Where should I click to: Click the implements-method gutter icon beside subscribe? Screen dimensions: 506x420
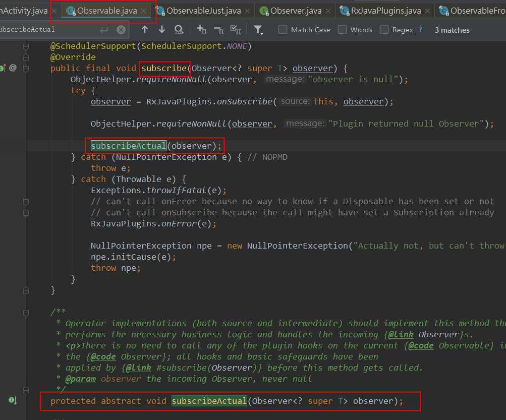coord(3,68)
